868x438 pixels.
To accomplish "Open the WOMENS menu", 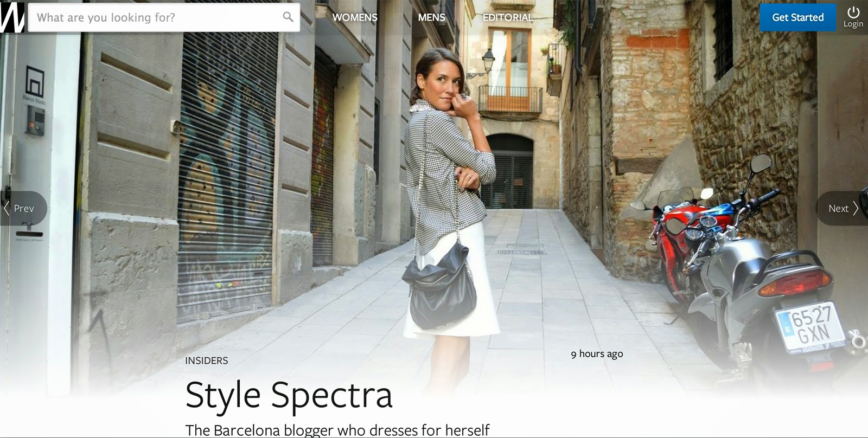I will (x=355, y=17).
